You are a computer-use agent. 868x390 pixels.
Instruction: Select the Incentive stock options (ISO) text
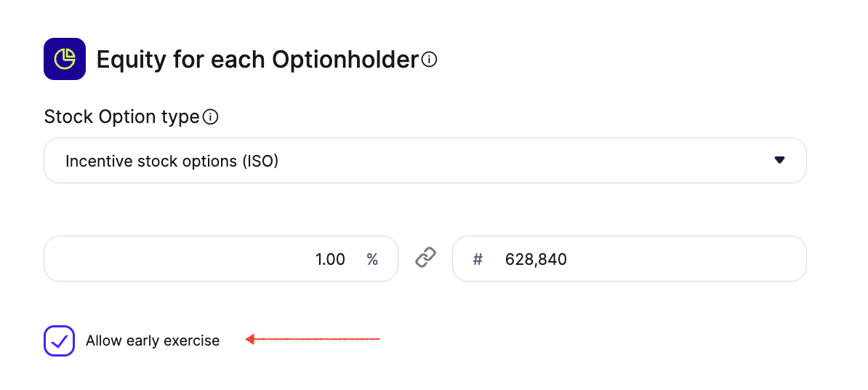tap(172, 161)
